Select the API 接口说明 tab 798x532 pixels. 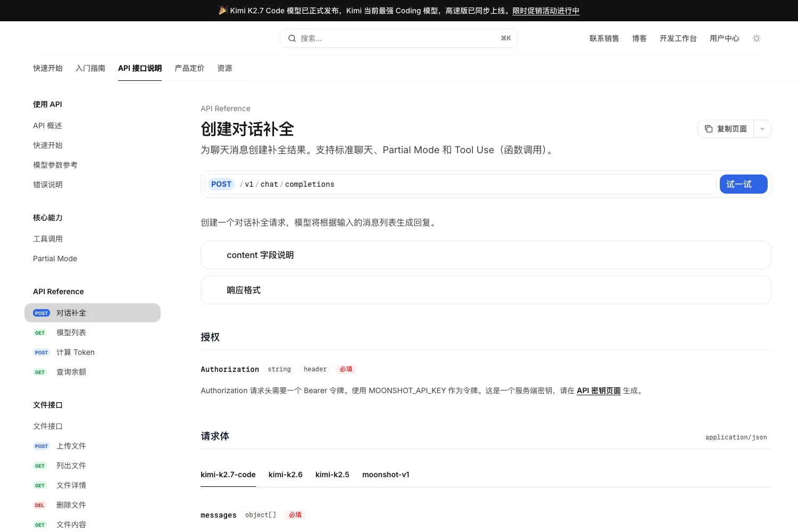(140, 68)
